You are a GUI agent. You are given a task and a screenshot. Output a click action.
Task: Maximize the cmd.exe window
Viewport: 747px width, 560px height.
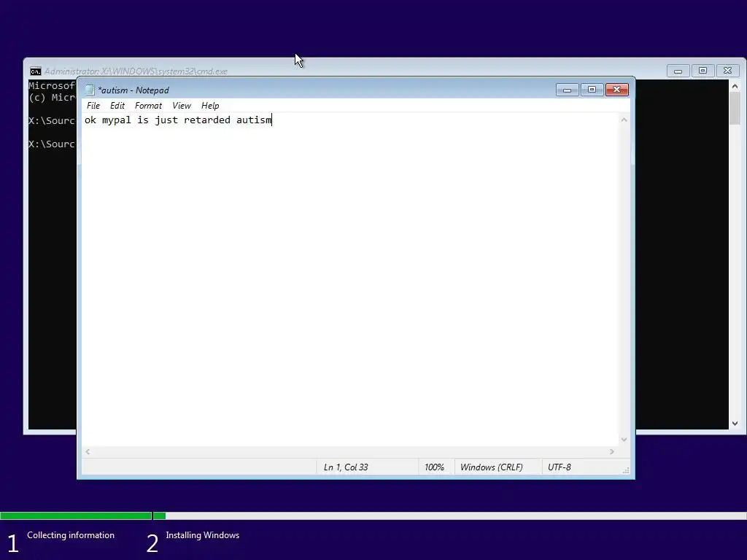coord(703,71)
